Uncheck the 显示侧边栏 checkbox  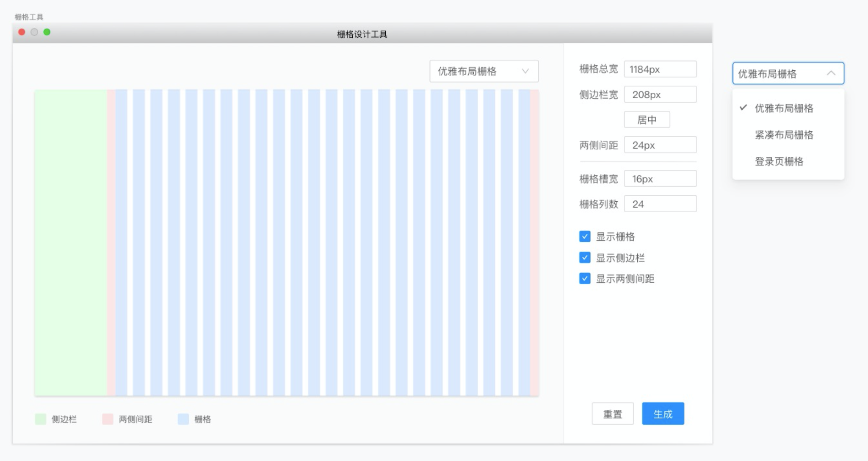pyautogui.click(x=585, y=258)
